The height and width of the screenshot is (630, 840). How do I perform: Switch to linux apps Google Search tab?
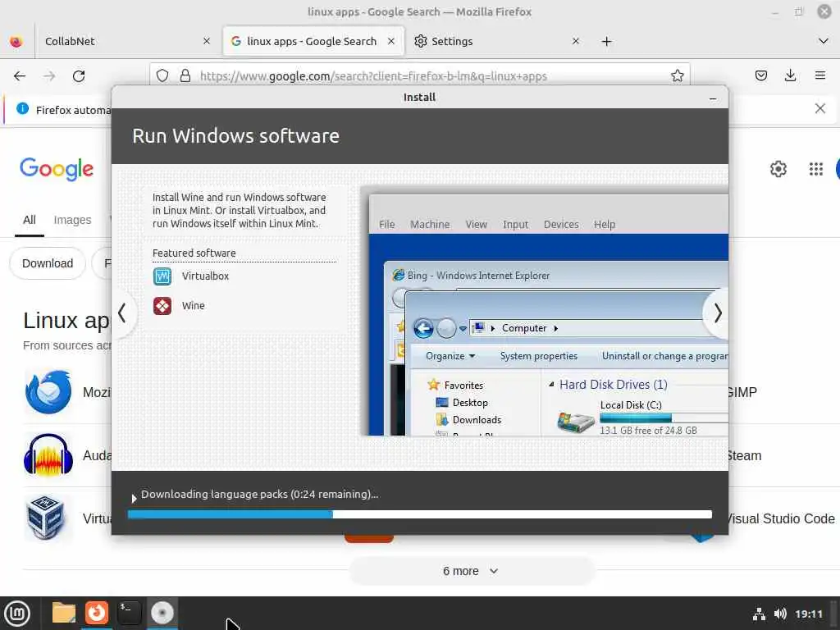tap(312, 41)
